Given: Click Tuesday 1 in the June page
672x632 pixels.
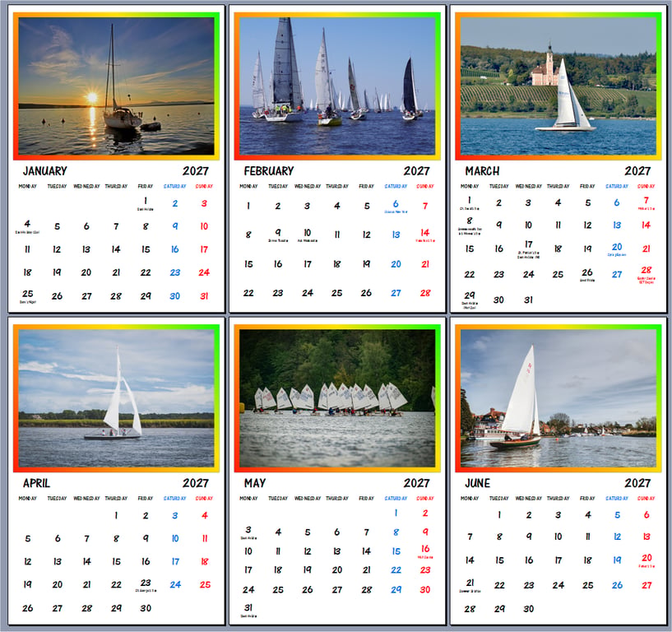Looking at the screenshot, I should (x=498, y=514).
